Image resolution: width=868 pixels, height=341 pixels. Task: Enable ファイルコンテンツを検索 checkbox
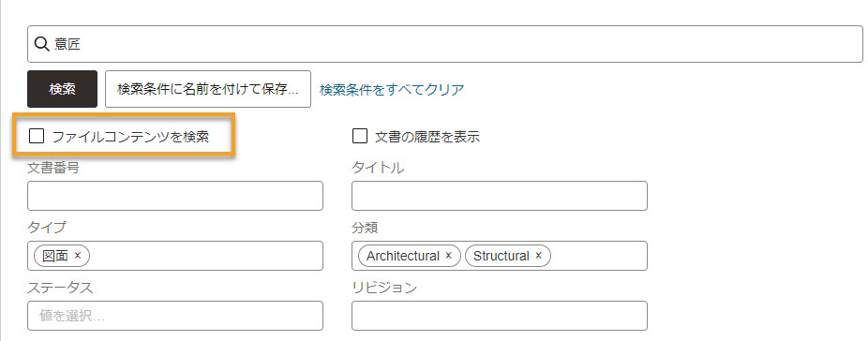[x=37, y=136]
